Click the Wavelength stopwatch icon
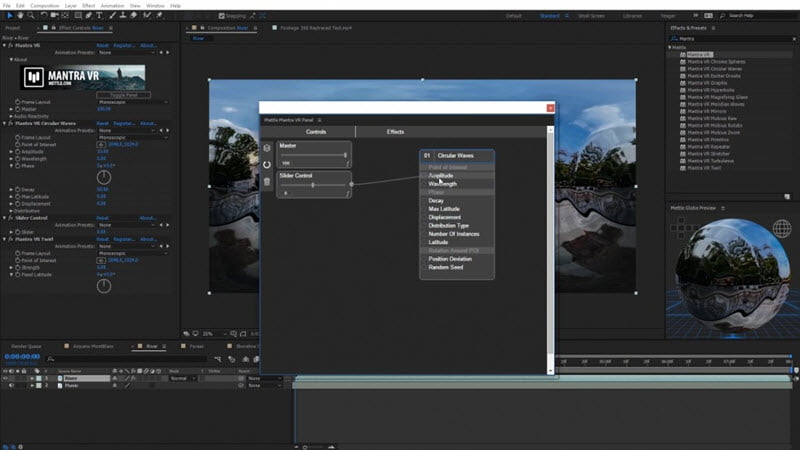 (x=18, y=159)
